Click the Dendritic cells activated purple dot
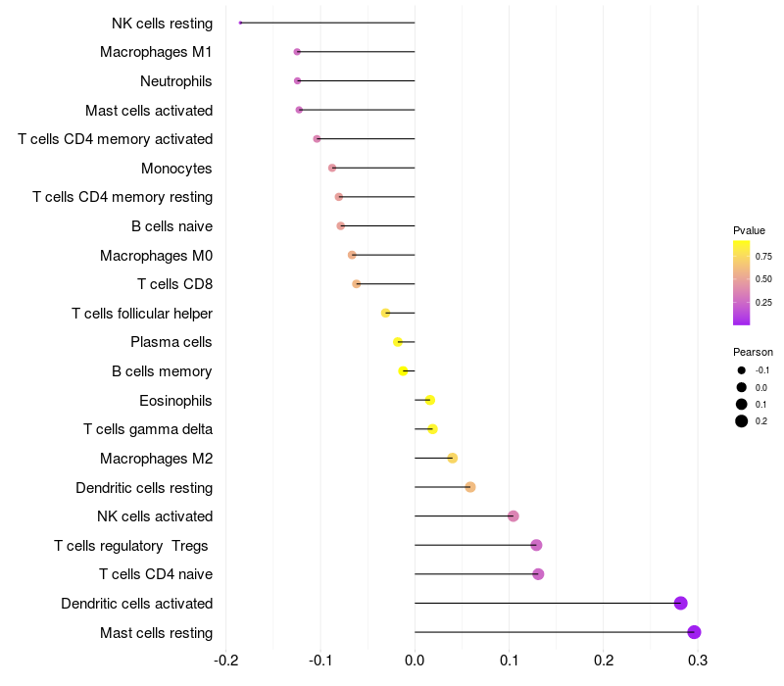The height and width of the screenshot is (686, 784). (x=681, y=604)
